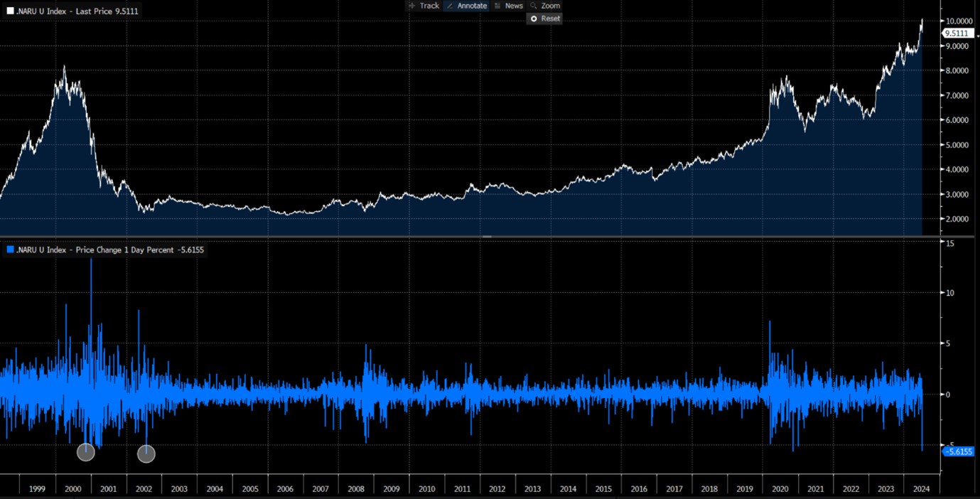The image size is (980, 499).
Task: Click the 2011 year label
Action: point(463,489)
